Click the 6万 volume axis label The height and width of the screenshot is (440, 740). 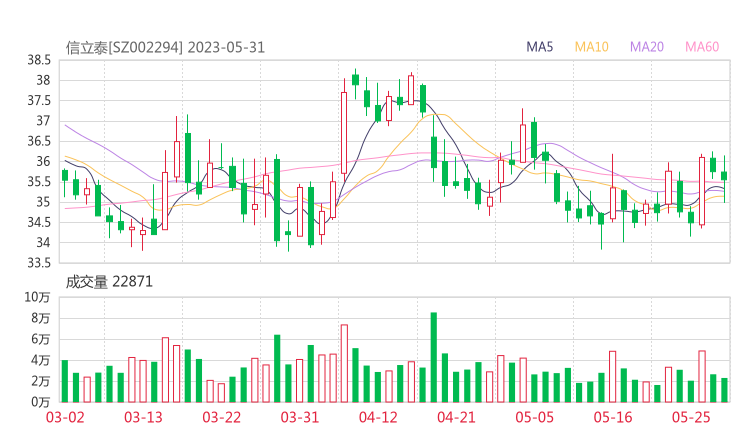(x=41, y=339)
